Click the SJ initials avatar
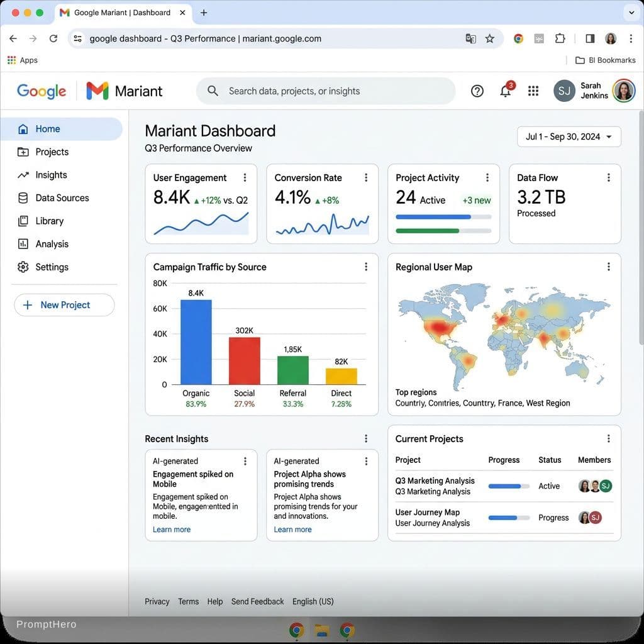The width and height of the screenshot is (644, 644). click(x=564, y=91)
